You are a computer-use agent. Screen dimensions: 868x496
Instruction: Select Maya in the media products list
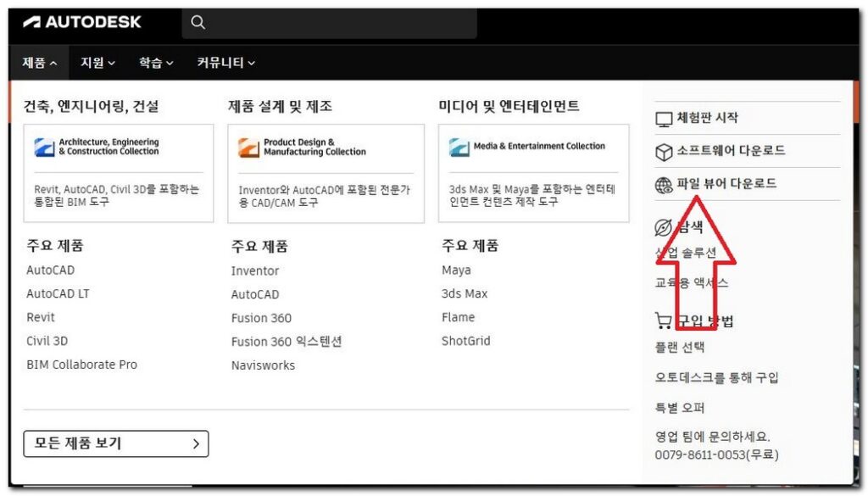click(455, 270)
